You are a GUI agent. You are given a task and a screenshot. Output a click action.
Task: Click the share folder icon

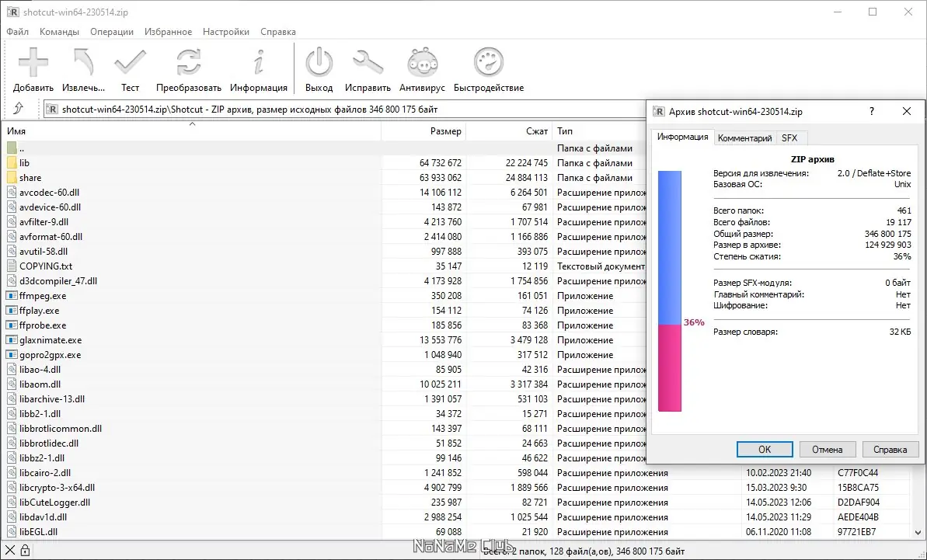(x=12, y=178)
